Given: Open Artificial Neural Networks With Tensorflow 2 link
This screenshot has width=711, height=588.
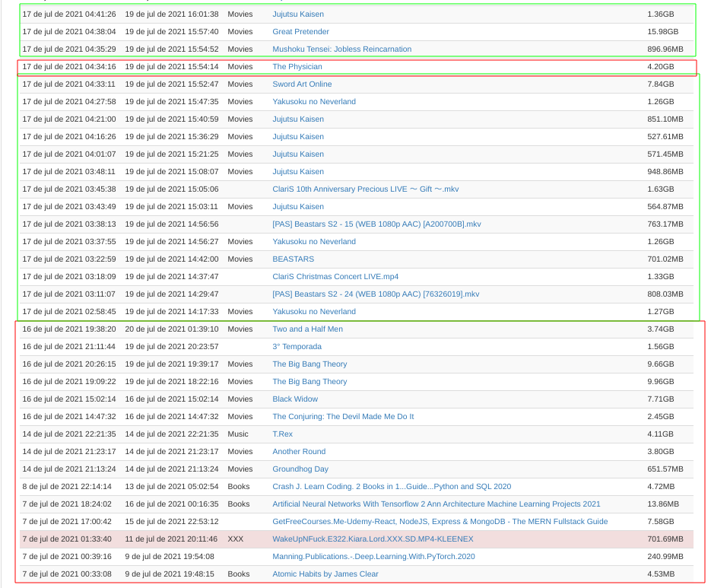Looking at the screenshot, I should point(436,504).
